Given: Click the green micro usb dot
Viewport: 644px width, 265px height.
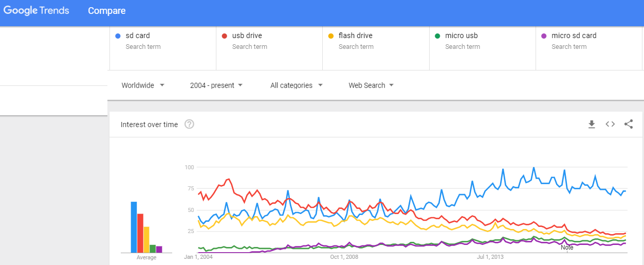Looking at the screenshot, I should pyautogui.click(x=437, y=36).
